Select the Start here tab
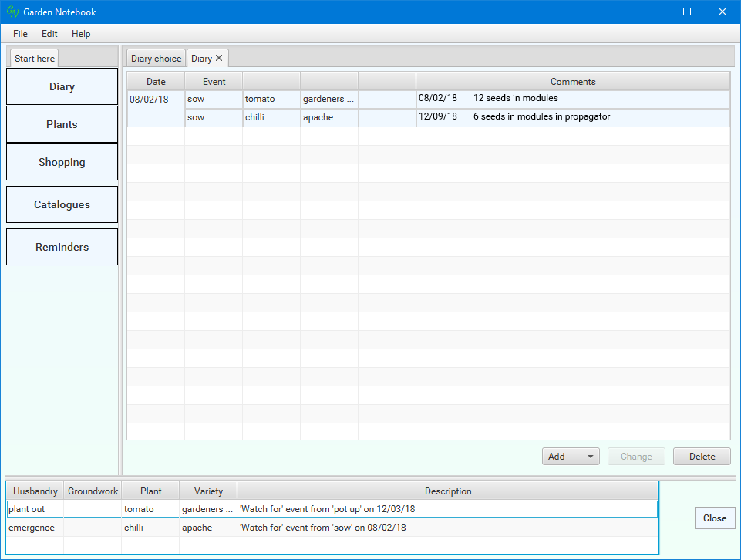This screenshot has height=560, width=741. [x=35, y=59]
